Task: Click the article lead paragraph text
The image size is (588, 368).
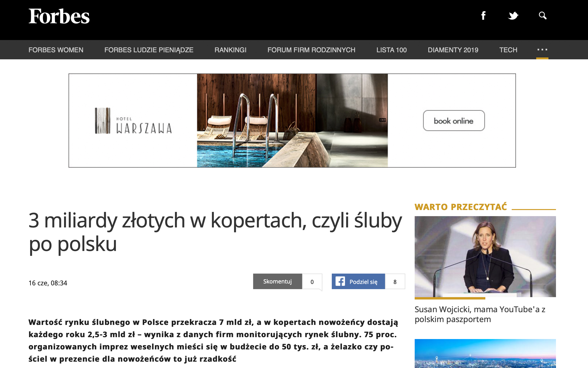Action: [213, 340]
